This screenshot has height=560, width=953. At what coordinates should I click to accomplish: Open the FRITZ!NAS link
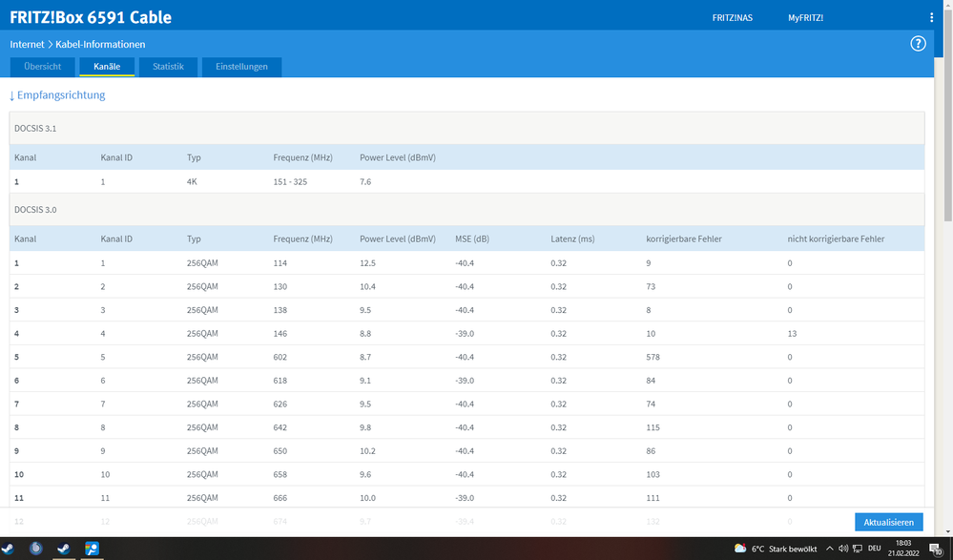coord(732,18)
